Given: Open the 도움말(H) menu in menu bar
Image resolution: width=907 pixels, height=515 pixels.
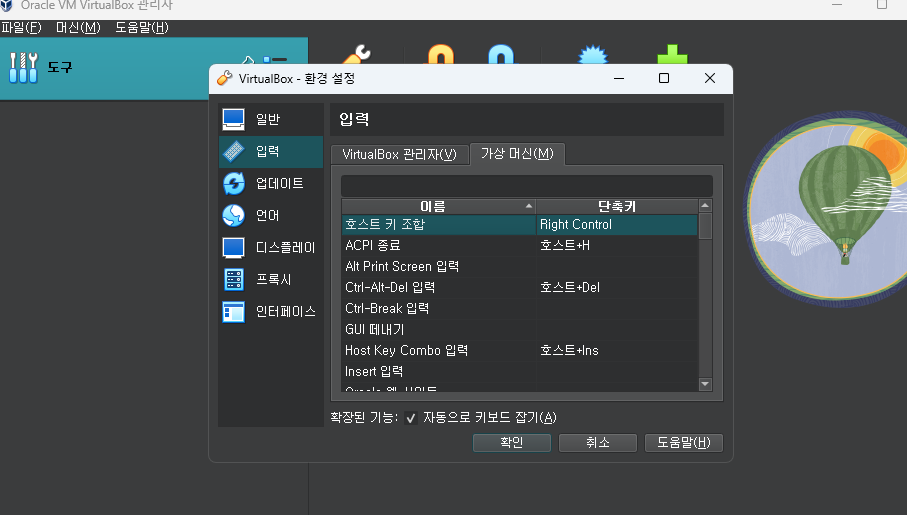Looking at the screenshot, I should click(142, 28).
